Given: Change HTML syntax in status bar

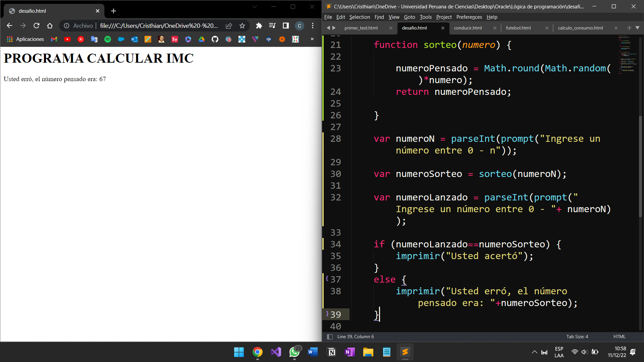Looking at the screenshot, I should 619,337.
